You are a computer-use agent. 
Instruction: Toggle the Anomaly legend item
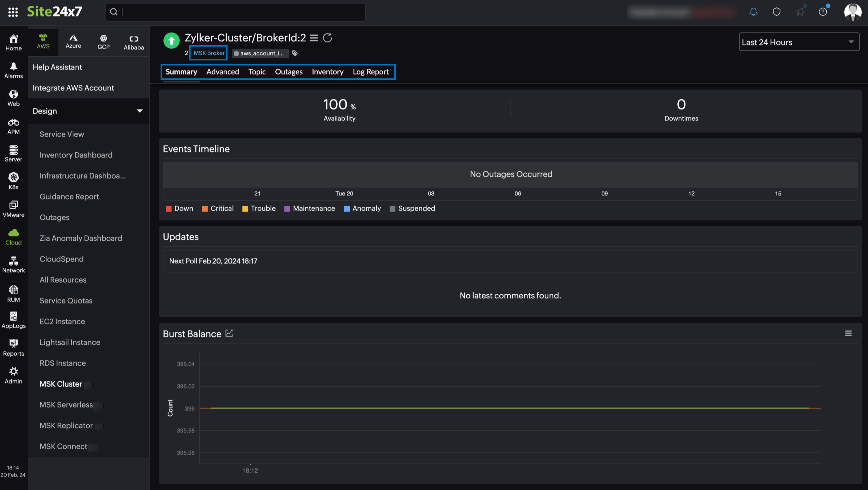[362, 208]
